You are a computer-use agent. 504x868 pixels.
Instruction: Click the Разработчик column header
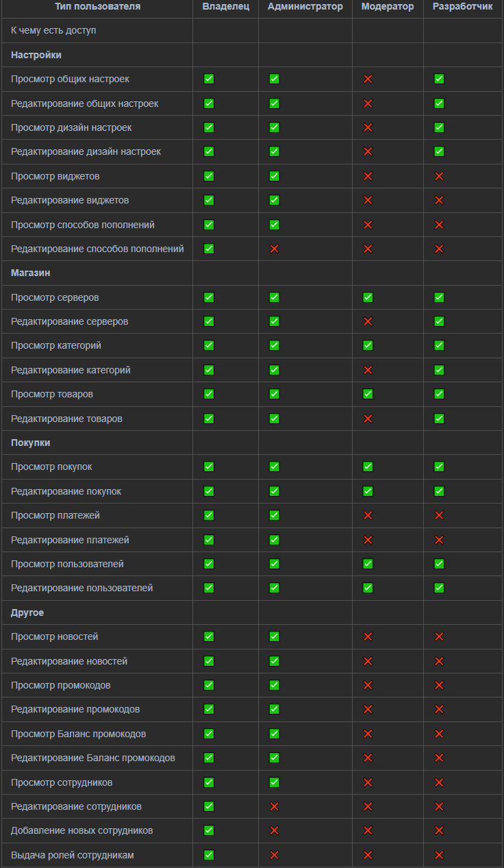[x=463, y=7]
